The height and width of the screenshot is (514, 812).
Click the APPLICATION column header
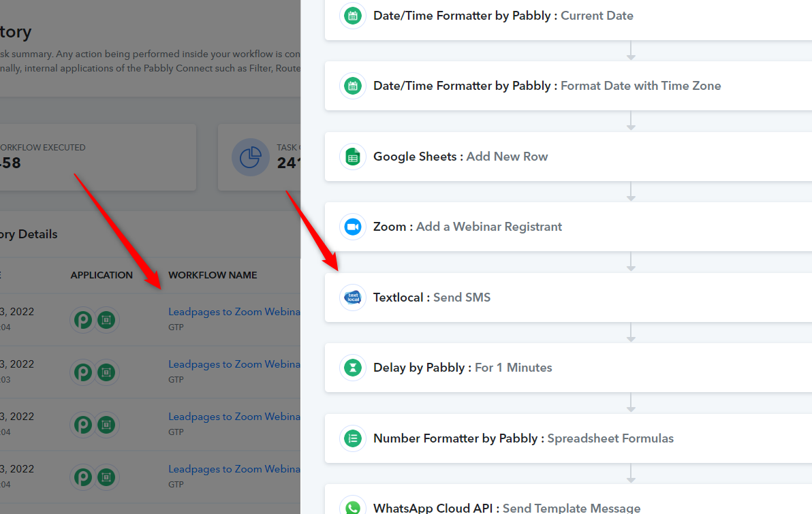pos(101,275)
